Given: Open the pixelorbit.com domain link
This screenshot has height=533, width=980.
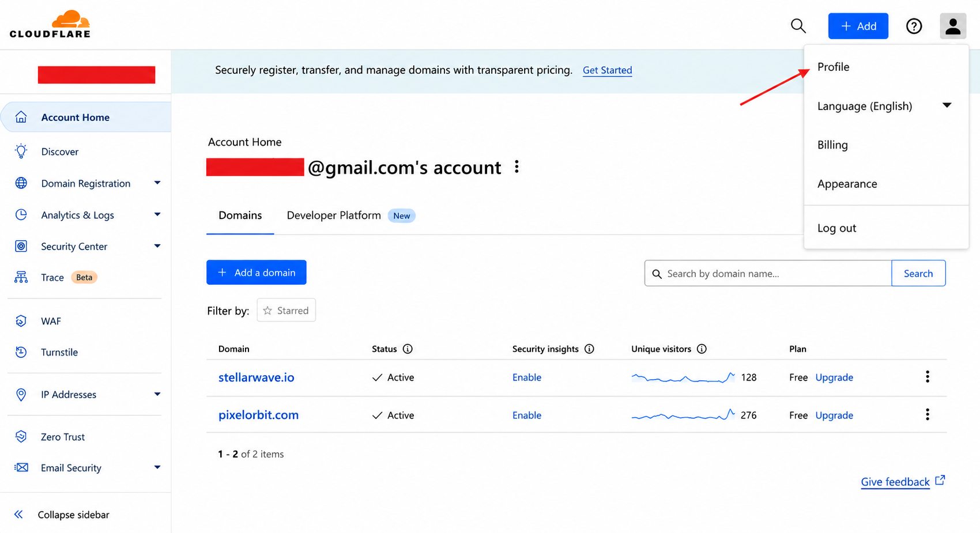Looking at the screenshot, I should (x=258, y=415).
